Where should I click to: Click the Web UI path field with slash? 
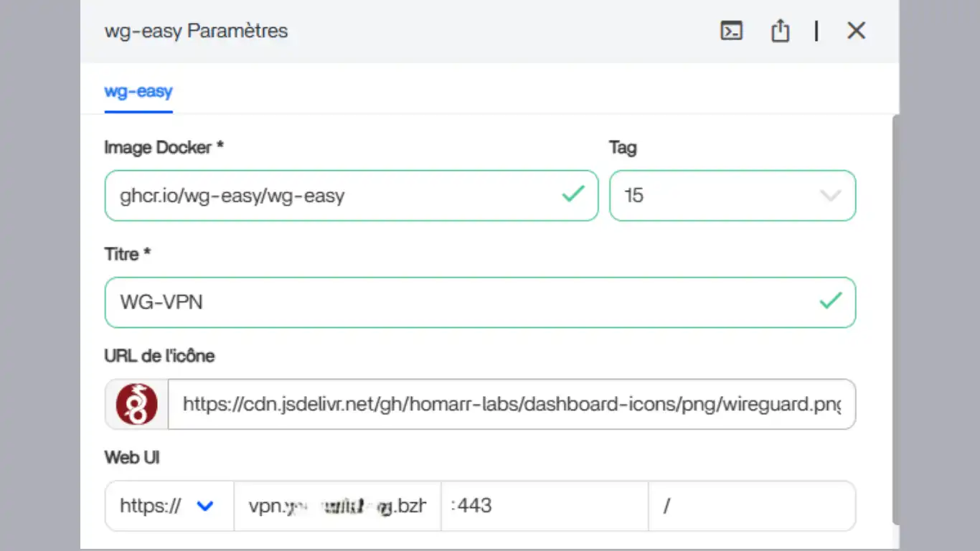751,506
